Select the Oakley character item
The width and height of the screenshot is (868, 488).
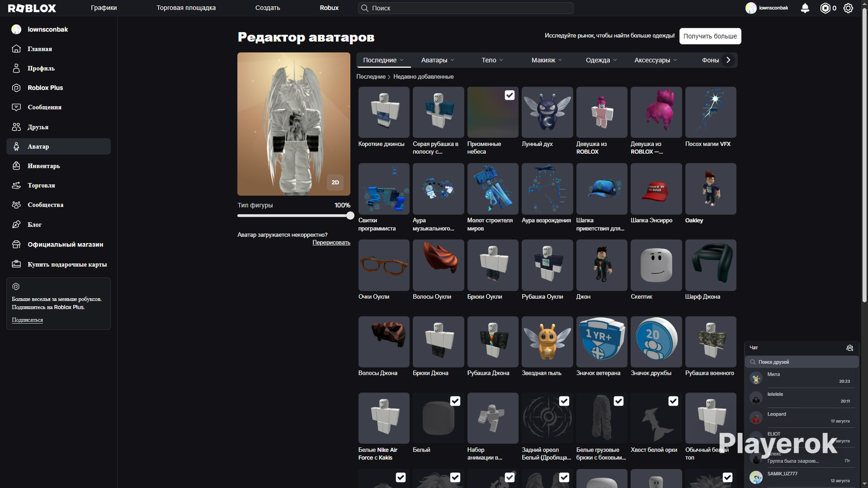click(x=711, y=189)
